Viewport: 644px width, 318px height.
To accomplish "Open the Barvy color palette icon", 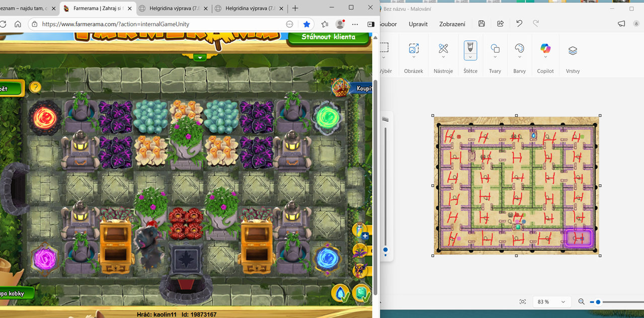I will click(x=519, y=48).
